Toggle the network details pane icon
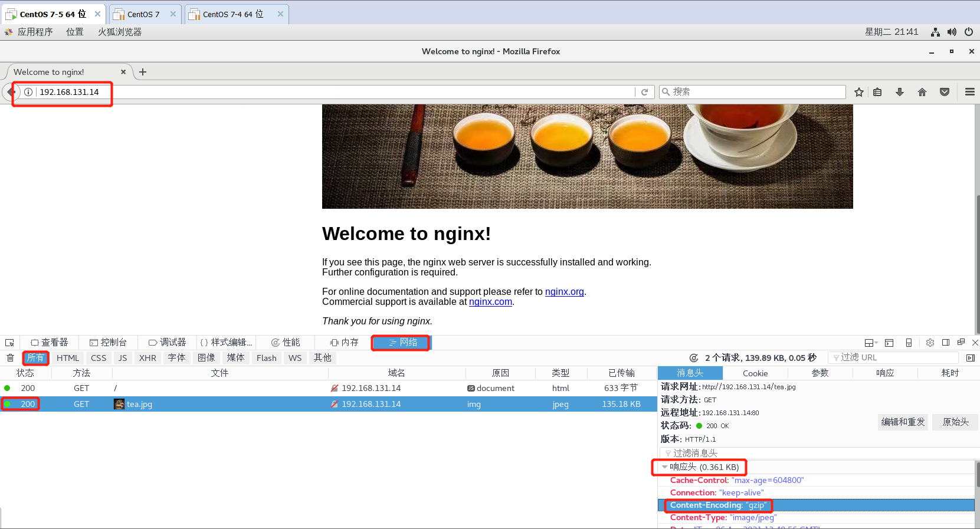The image size is (980, 529). [971, 358]
